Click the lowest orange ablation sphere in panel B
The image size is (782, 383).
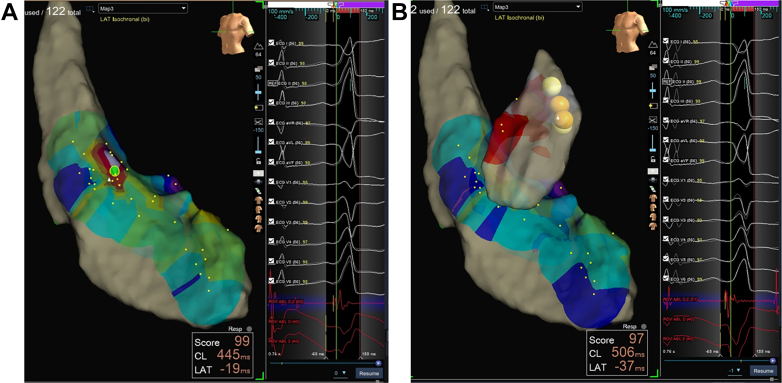click(564, 121)
